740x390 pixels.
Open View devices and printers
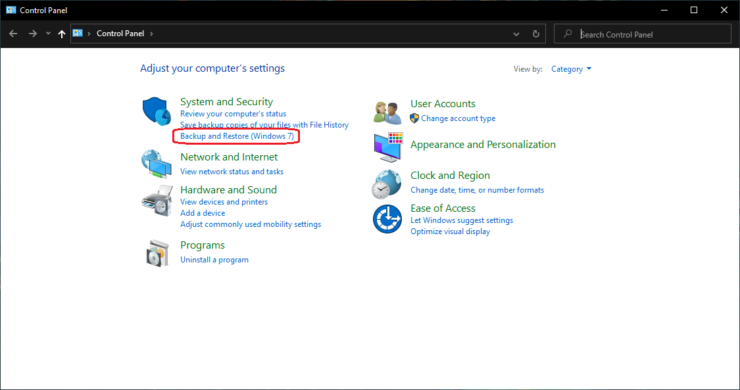pos(224,202)
